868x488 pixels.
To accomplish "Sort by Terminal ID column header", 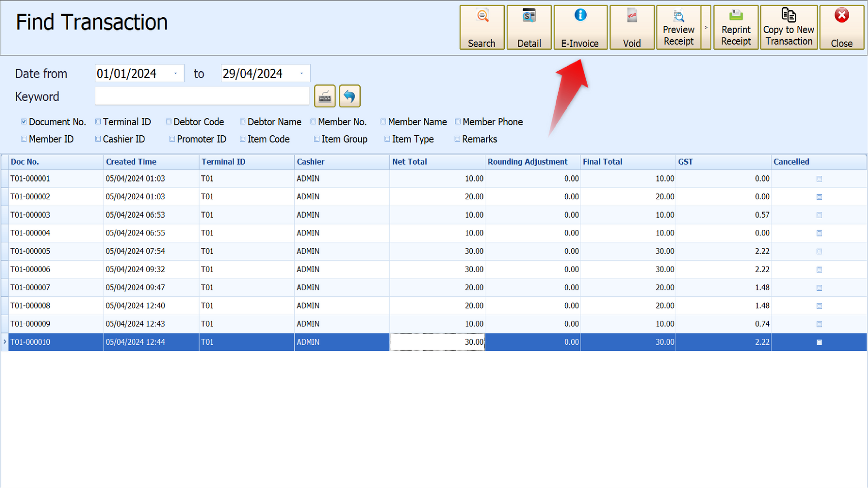I will pyautogui.click(x=247, y=162).
